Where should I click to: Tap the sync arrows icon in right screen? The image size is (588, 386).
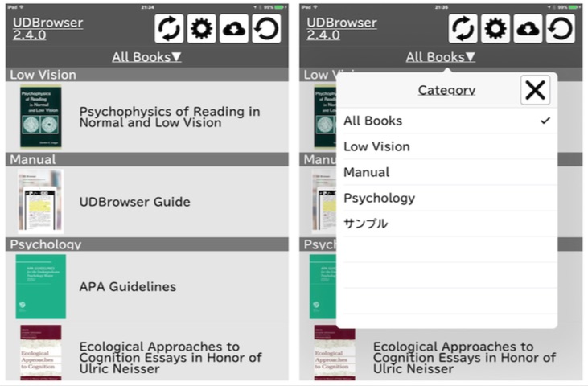point(463,28)
